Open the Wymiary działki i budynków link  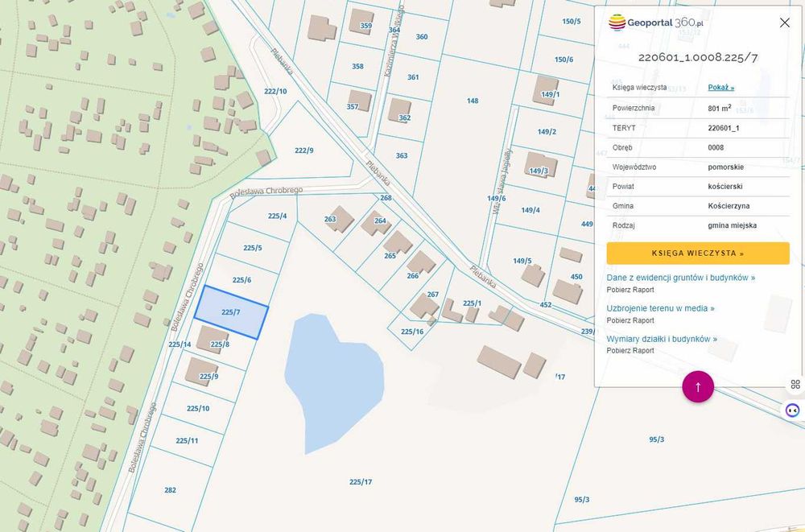662,339
